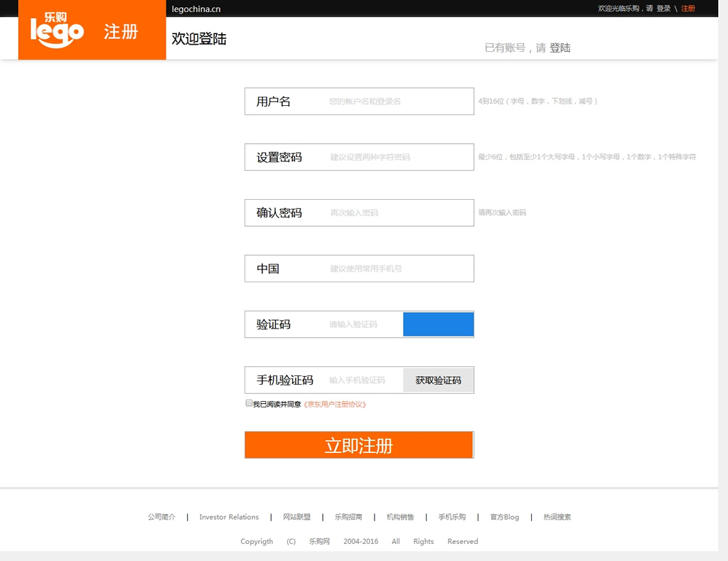Open the 公司简介 footer link
The height and width of the screenshot is (561, 728).
coord(161,517)
